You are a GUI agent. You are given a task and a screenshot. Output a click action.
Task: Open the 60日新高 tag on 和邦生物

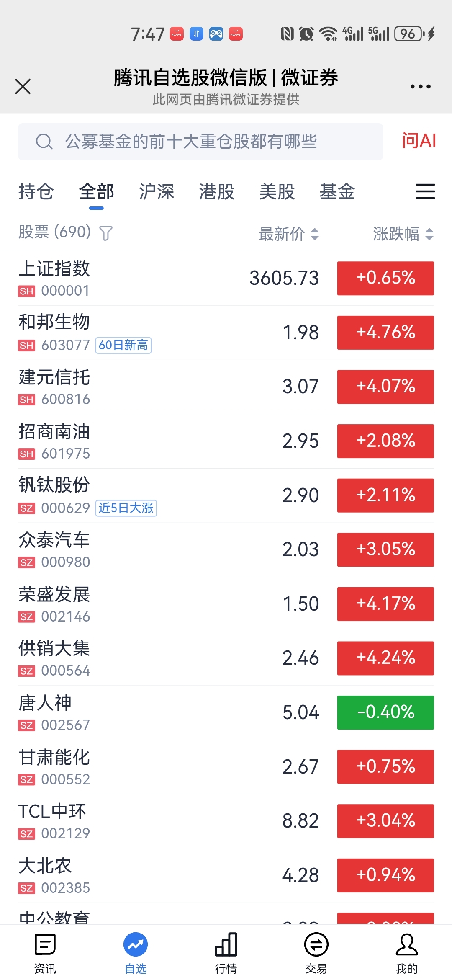(x=123, y=345)
